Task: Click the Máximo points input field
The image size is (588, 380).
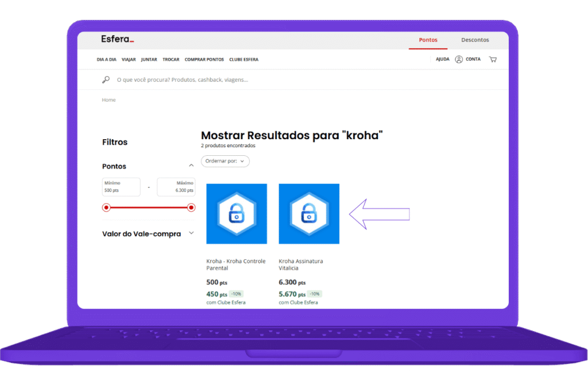Action: tap(176, 187)
